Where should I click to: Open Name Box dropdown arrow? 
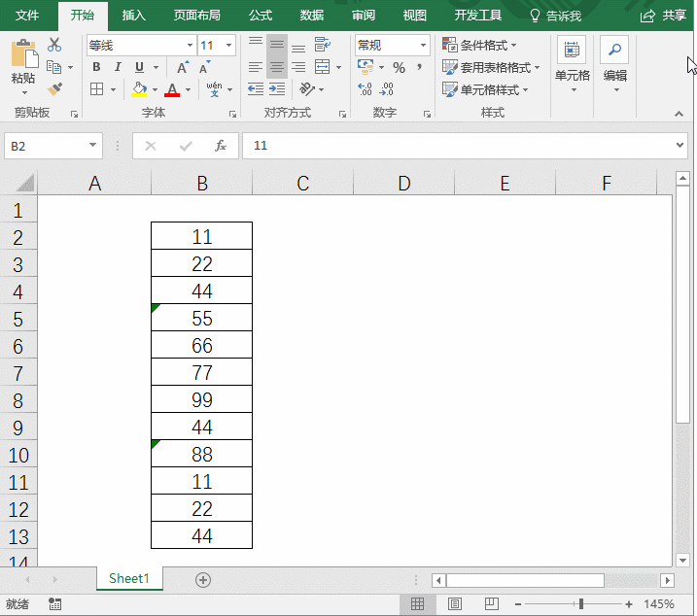pos(93,145)
